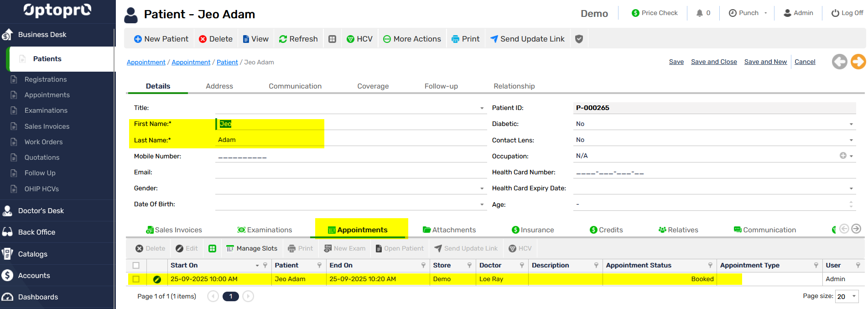The image size is (868, 309).
Task: Click the Email input field
Action: click(350, 172)
